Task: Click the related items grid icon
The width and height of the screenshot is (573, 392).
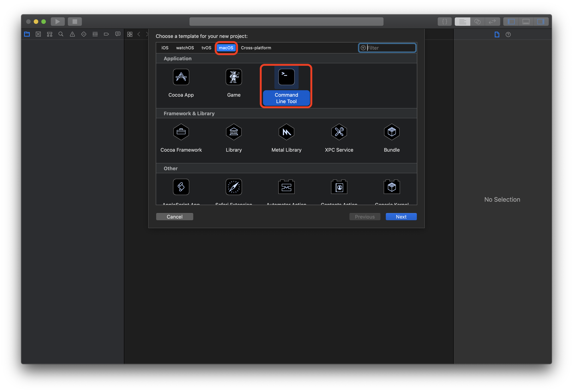Action: (x=130, y=34)
